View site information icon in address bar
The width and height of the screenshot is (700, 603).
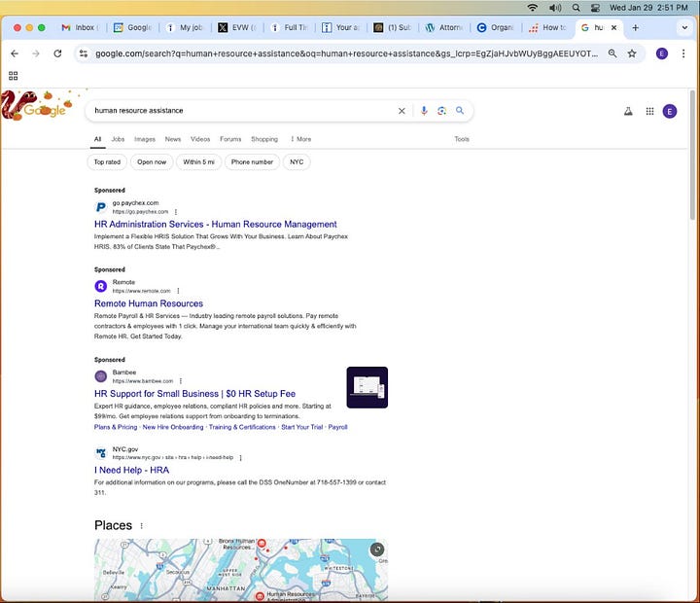point(84,53)
